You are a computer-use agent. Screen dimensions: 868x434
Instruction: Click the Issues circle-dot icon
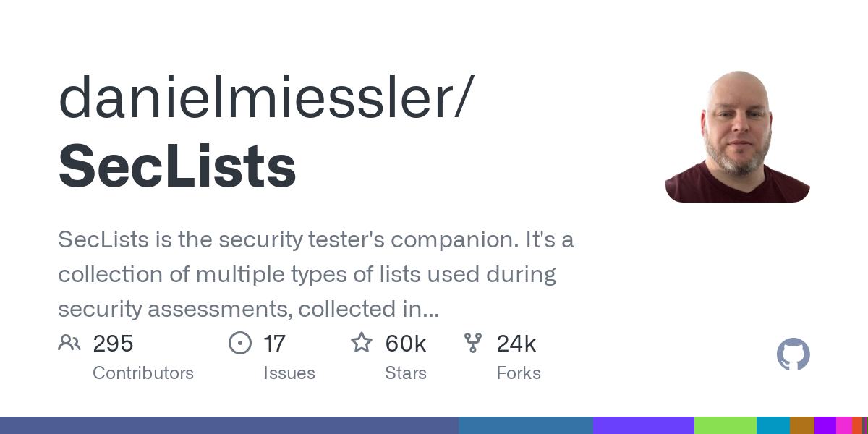[240, 343]
